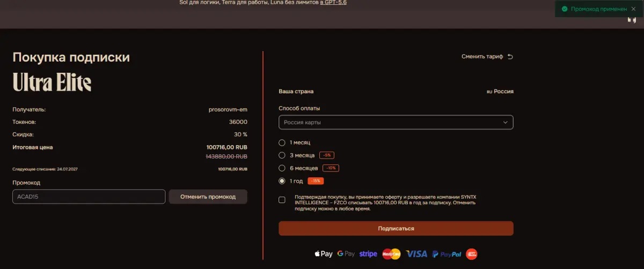Click the 30 % discount value

(x=241, y=134)
